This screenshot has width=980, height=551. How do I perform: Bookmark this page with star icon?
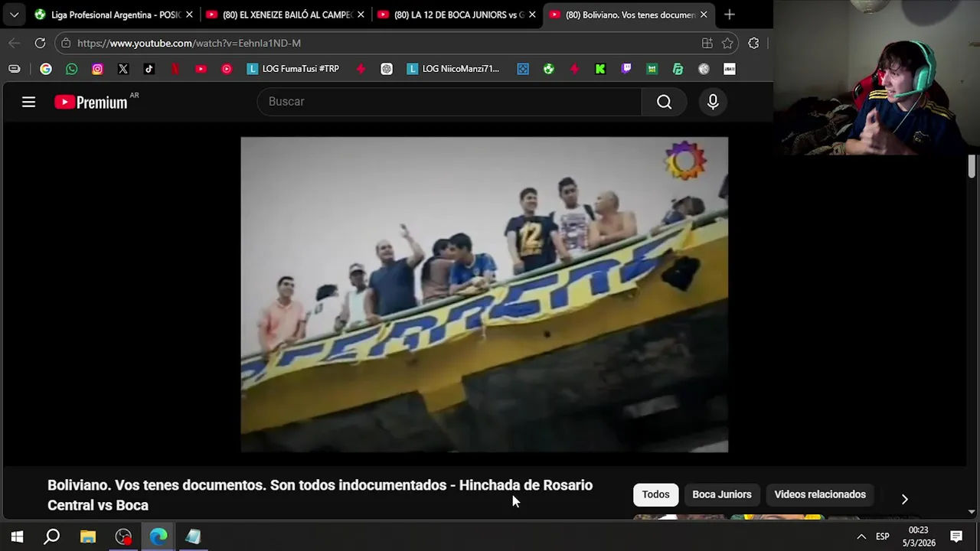tap(727, 43)
